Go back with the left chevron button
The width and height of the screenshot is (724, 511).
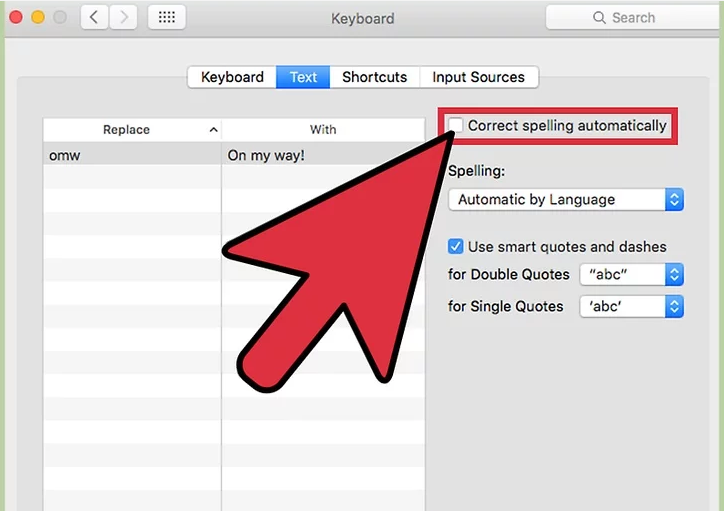(x=95, y=18)
